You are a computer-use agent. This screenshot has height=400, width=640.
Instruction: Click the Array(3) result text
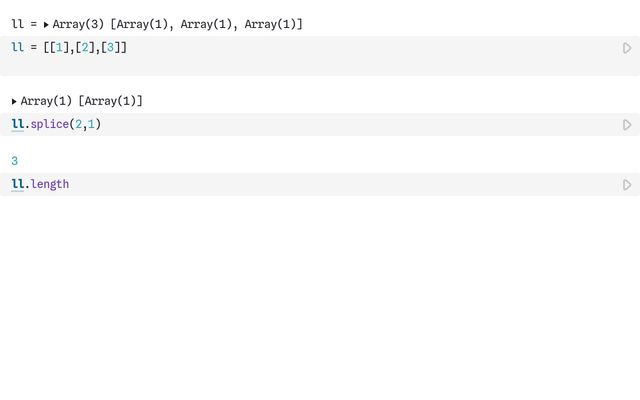pos(178,24)
